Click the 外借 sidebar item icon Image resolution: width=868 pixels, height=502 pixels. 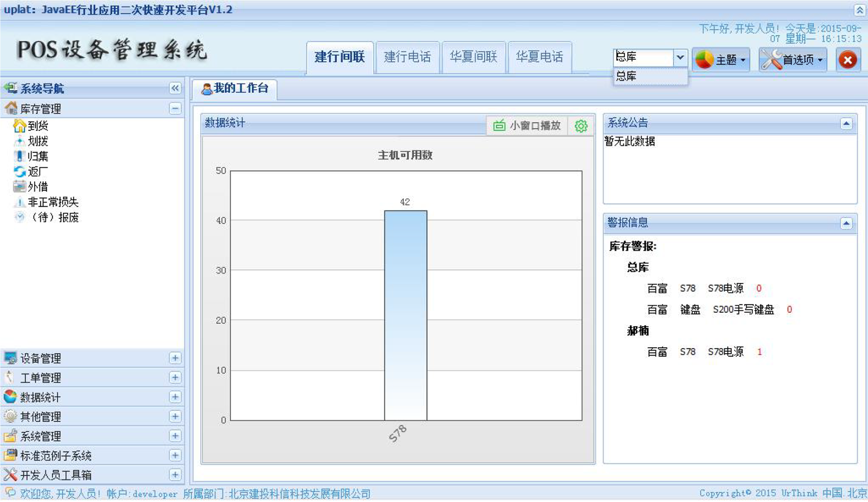20,186
